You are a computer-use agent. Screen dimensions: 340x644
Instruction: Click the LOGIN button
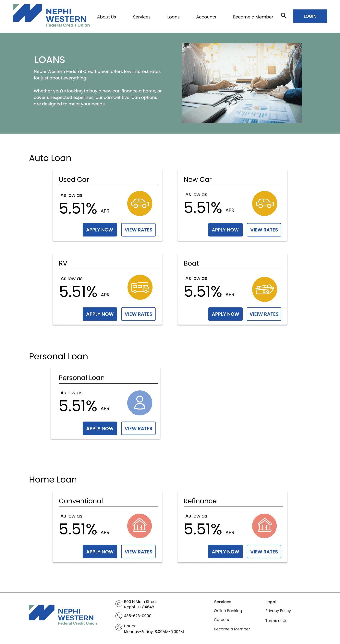pos(310,16)
